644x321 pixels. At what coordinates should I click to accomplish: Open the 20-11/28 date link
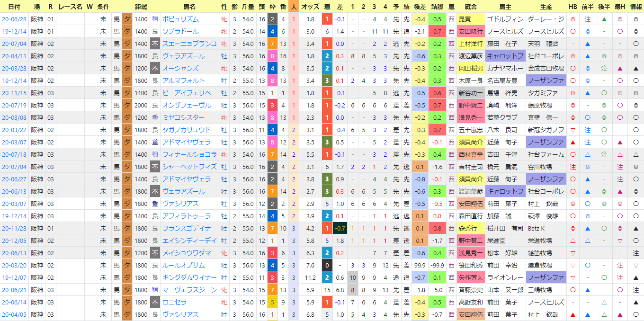14,228
